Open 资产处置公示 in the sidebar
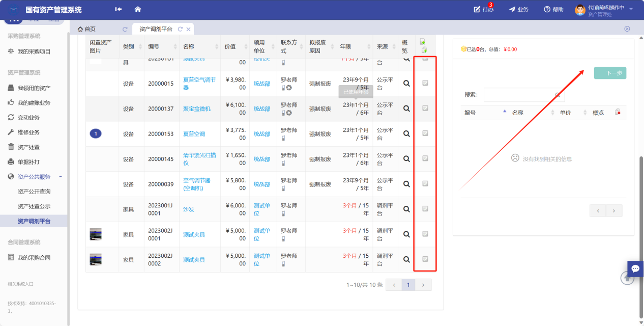The height and width of the screenshot is (326, 644). click(34, 206)
